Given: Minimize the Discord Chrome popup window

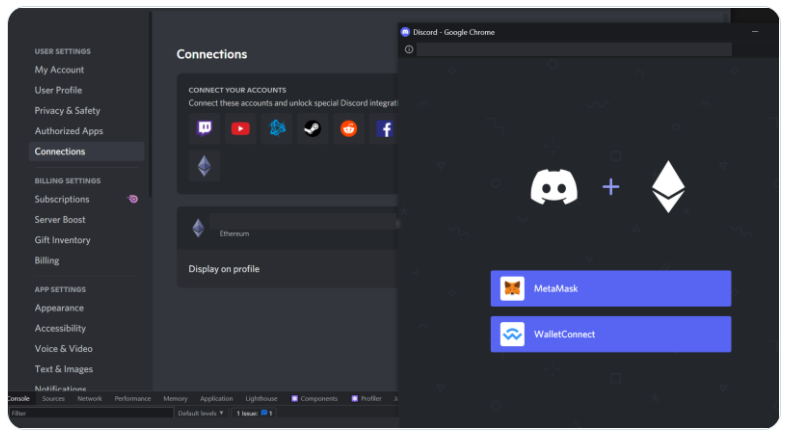Looking at the screenshot, I should pos(755,32).
